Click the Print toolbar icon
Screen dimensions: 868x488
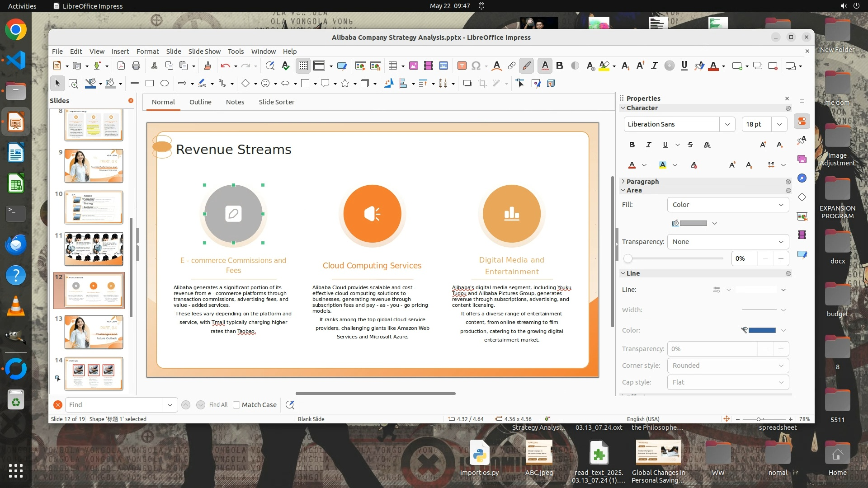[x=136, y=66]
